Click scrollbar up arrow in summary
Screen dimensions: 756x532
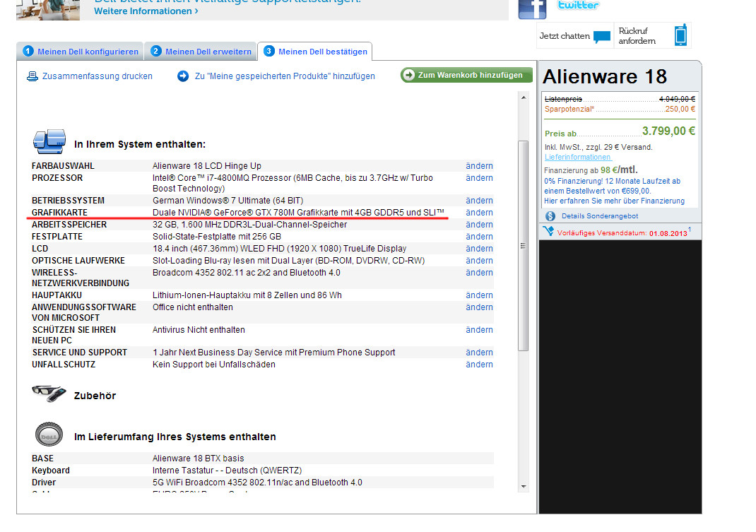pyautogui.click(x=524, y=98)
